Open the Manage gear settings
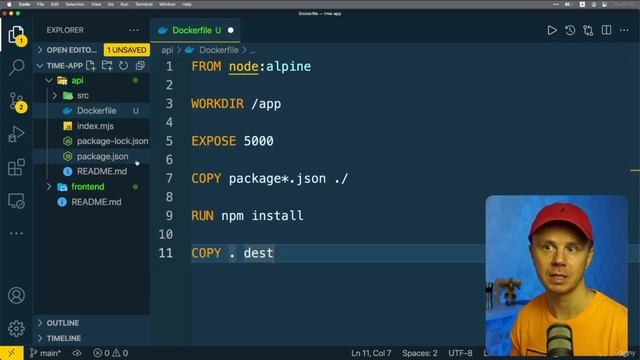 (x=16, y=329)
